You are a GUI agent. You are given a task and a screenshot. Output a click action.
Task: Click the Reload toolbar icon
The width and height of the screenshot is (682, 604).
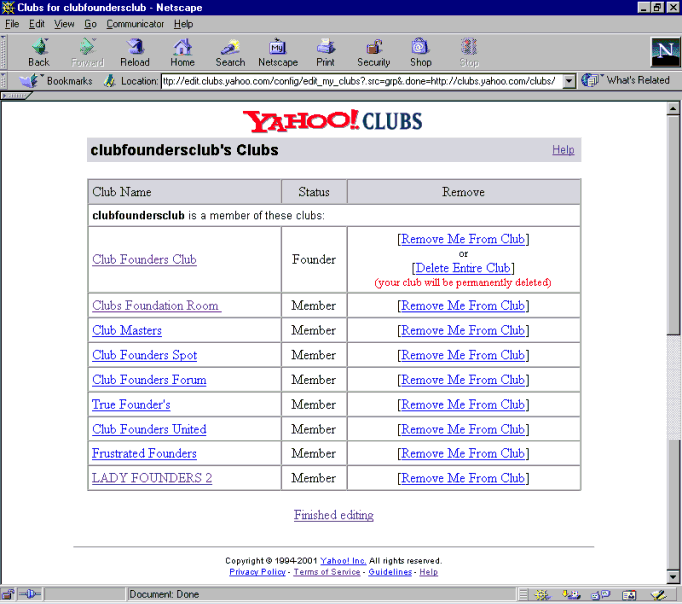pyautogui.click(x=135, y=52)
